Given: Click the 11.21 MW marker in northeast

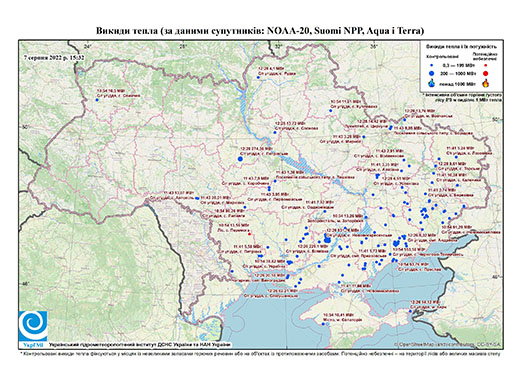Looking at the screenshot, I should (331, 111).
